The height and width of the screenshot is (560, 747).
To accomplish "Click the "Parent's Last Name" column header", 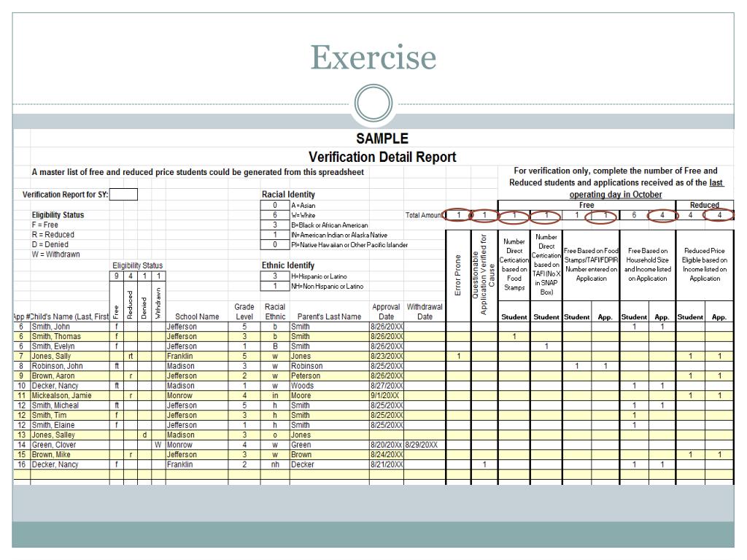I will click(329, 316).
